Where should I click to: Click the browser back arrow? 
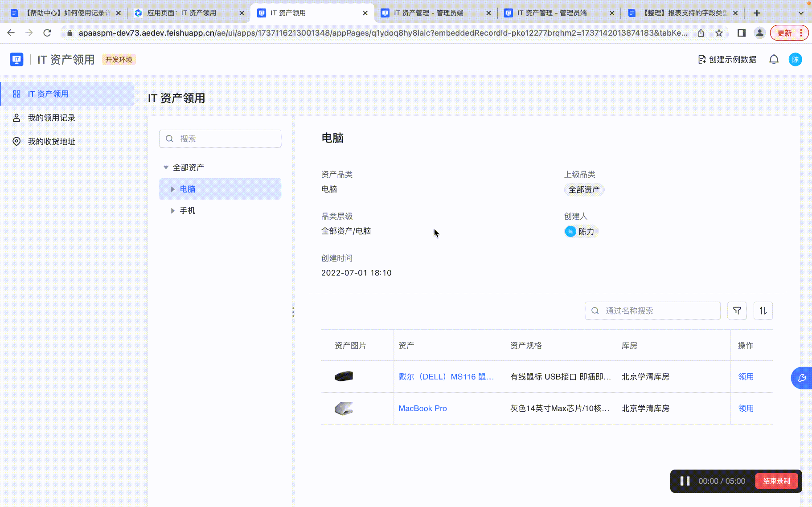(11, 33)
